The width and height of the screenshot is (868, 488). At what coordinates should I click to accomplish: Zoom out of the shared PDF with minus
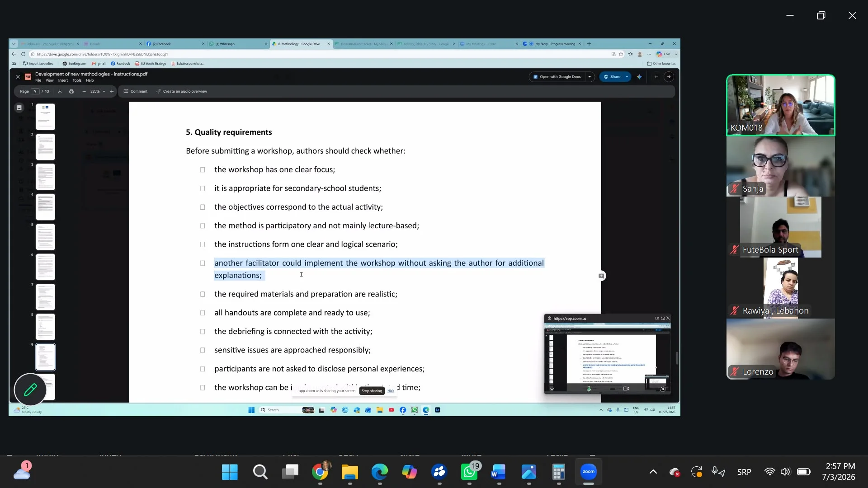coord(84,91)
